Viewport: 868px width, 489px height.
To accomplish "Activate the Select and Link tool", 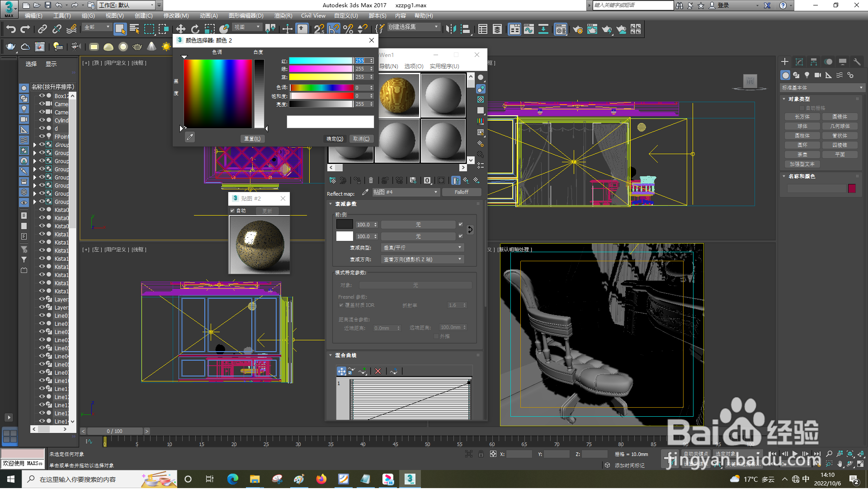I will coord(42,29).
